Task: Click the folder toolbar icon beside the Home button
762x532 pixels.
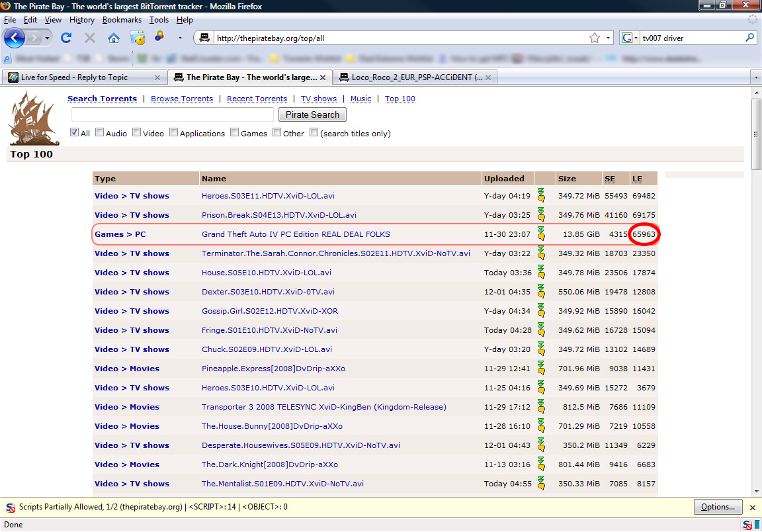Action: tap(138, 38)
